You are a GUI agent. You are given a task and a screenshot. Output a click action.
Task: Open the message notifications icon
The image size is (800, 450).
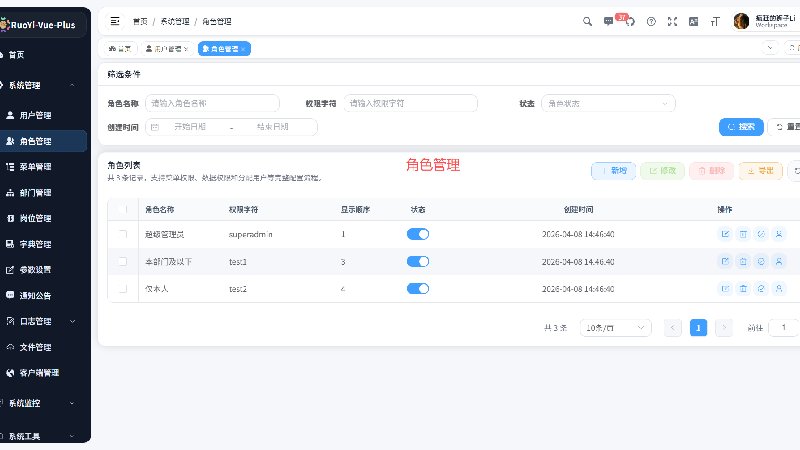[608, 21]
